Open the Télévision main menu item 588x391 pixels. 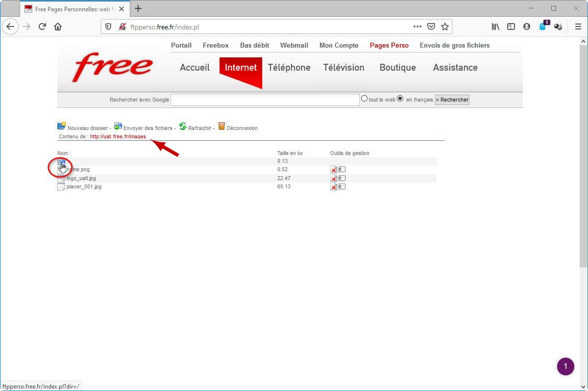(343, 68)
